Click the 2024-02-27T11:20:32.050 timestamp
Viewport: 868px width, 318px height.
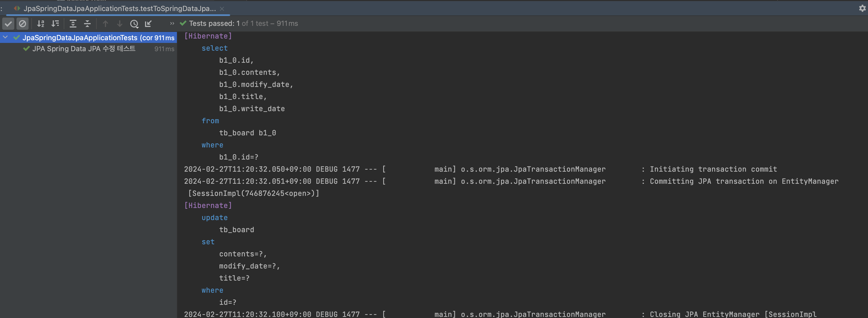click(247, 169)
